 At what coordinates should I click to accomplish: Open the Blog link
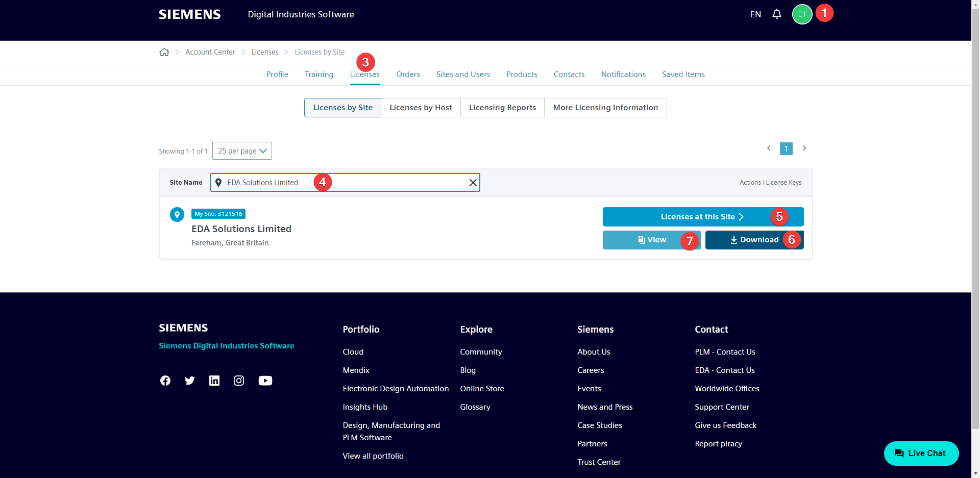tap(468, 370)
